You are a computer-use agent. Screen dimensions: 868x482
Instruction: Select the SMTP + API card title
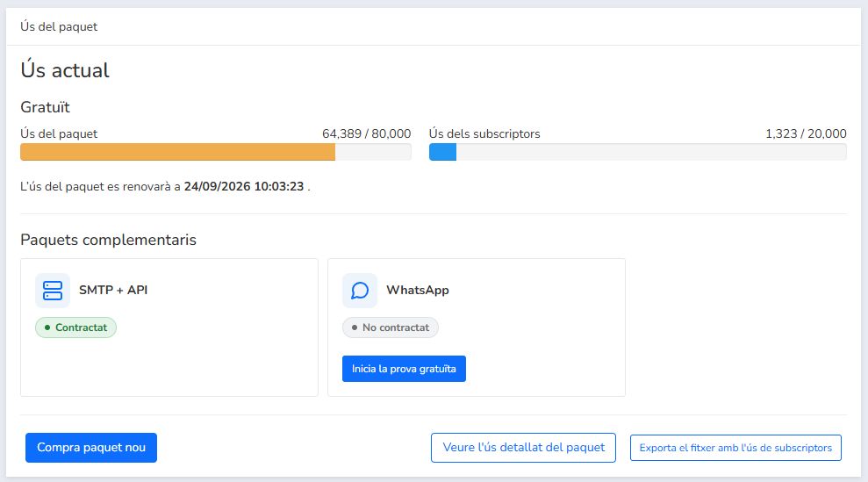113,290
